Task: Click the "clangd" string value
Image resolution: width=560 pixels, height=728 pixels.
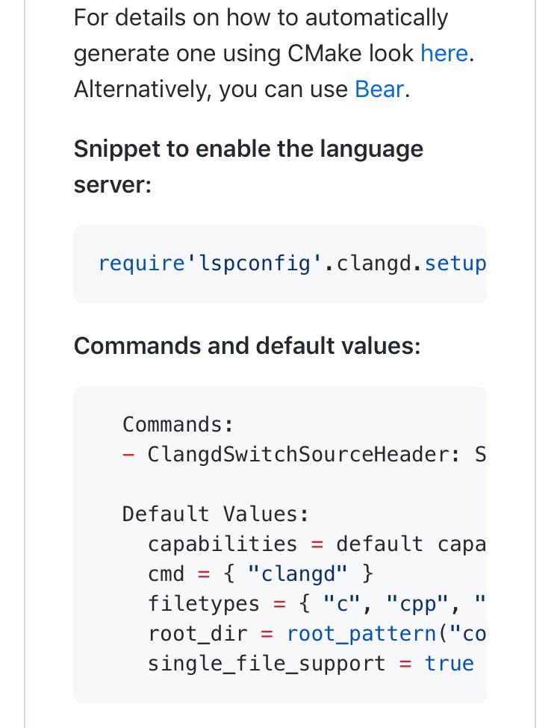Action: pos(297,574)
